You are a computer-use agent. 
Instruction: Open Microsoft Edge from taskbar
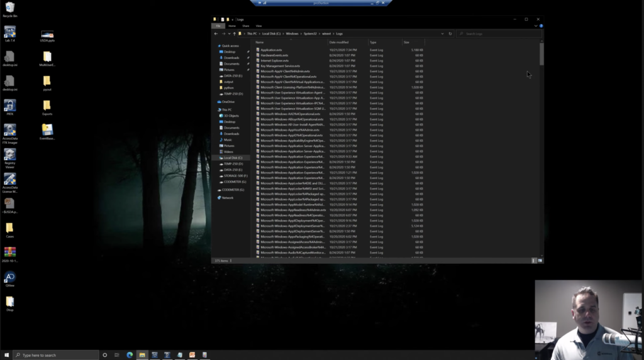pos(130,355)
